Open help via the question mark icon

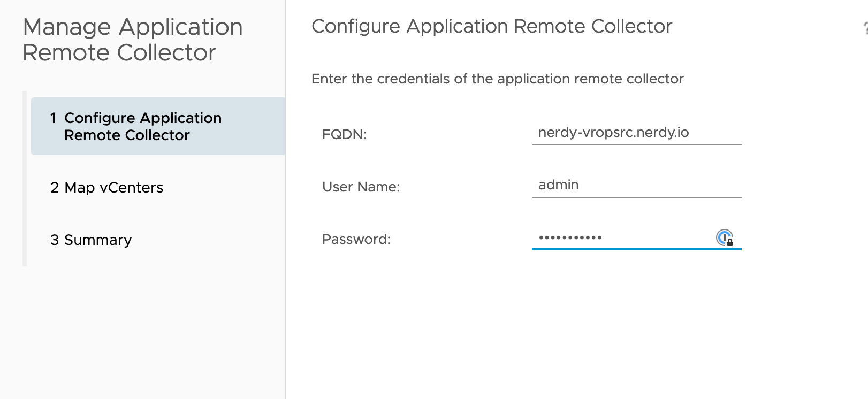click(865, 28)
